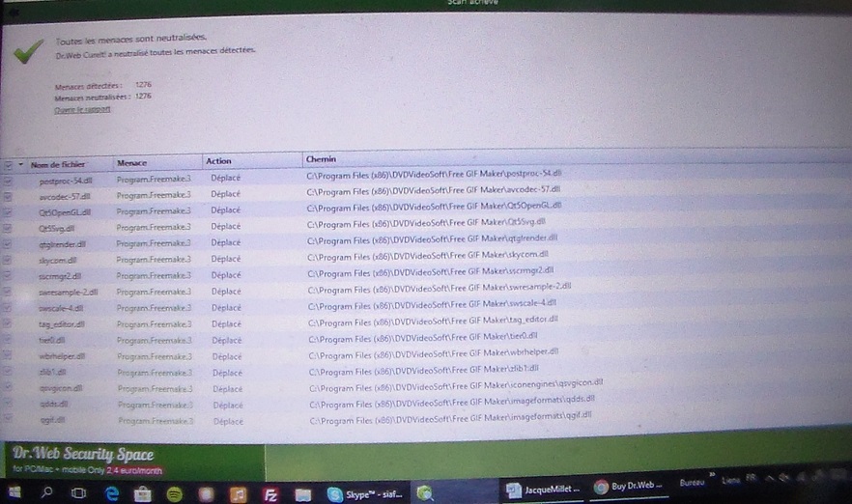The width and height of the screenshot is (852, 504).
Task: Sort by Chemin column header
Action: pos(321,159)
